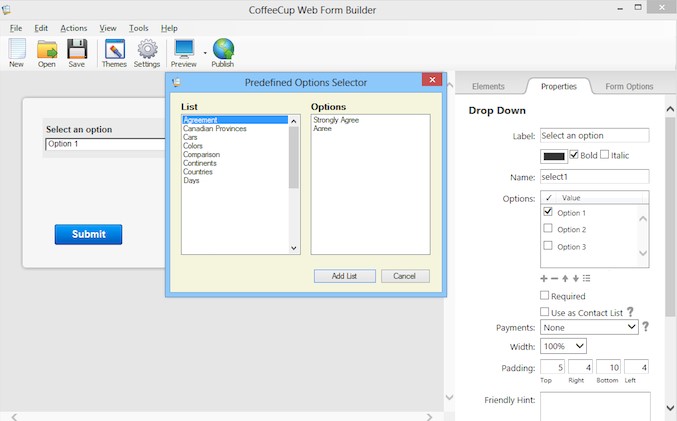
Task: Click the Top padding field
Action: [x=552, y=367]
